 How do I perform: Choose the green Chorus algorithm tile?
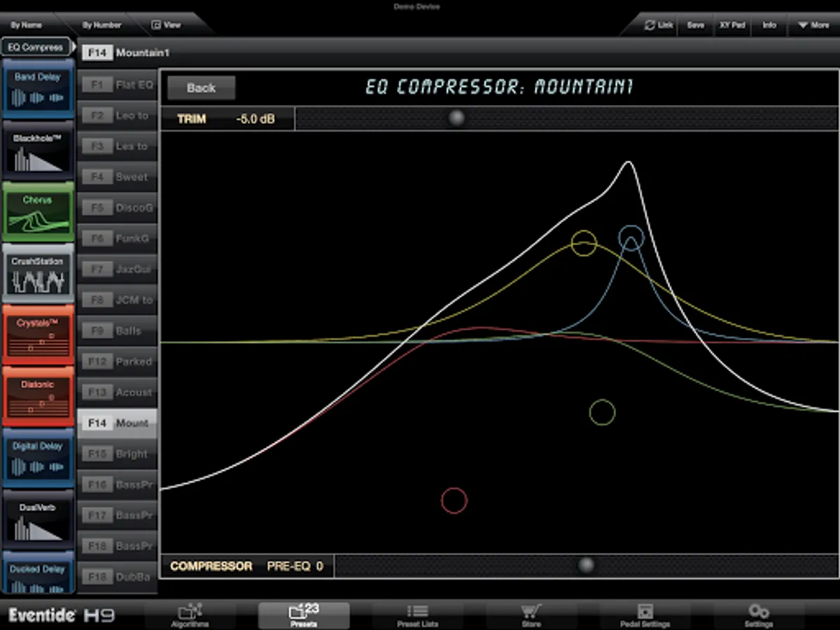pos(38,212)
